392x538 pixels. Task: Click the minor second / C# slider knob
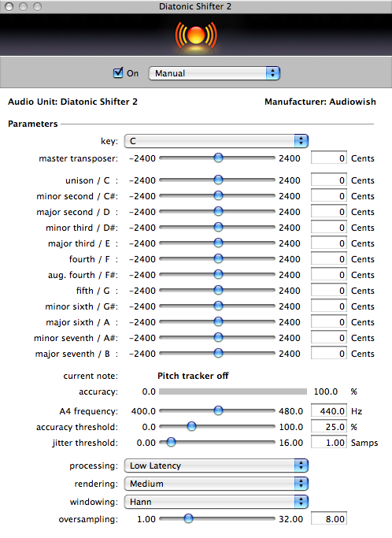[218, 195]
